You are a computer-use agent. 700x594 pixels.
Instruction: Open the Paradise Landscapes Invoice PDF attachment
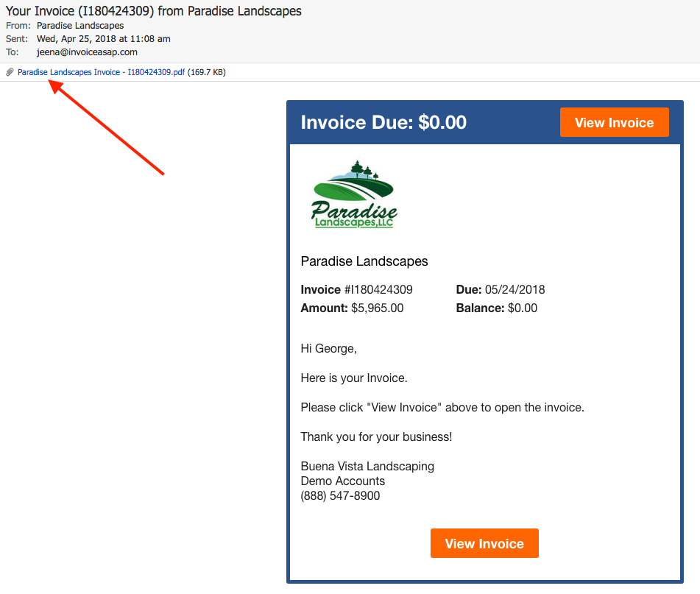pyautogui.click(x=101, y=72)
